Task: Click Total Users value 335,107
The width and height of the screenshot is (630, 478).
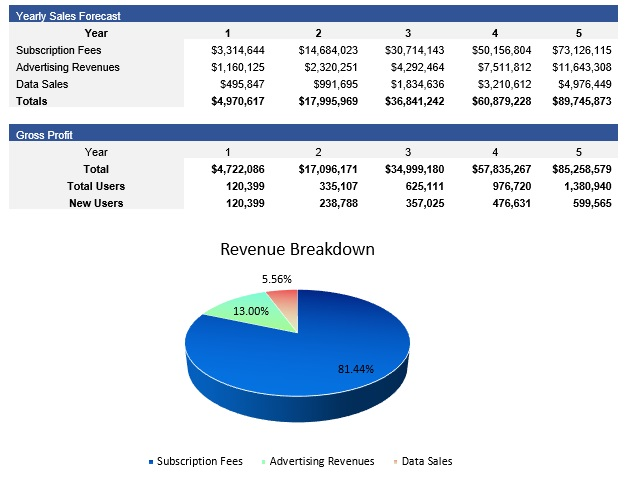Action: (x=338, y=186)
